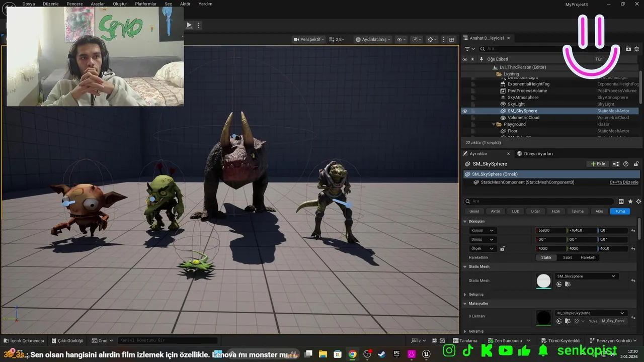Open Konum location type dropdown

click(x=482, y=230)
